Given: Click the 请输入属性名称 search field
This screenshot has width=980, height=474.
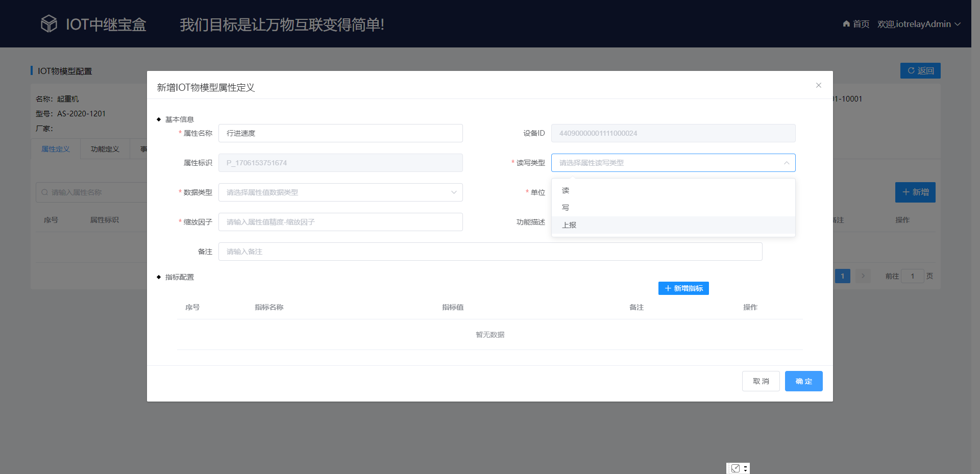Looking at the screenshot, I should (92, 192).
